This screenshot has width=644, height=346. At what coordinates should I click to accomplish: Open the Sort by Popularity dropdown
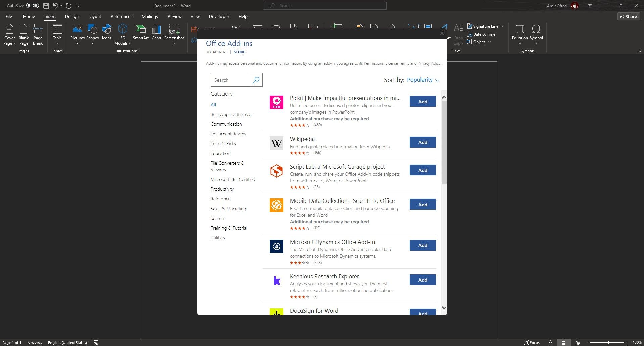point(423,80)
